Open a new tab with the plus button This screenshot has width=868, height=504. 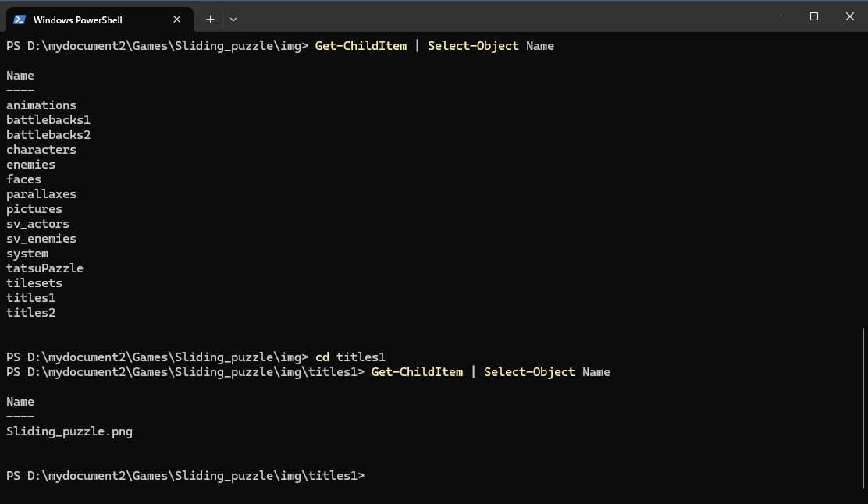click(x=210, y=19)
